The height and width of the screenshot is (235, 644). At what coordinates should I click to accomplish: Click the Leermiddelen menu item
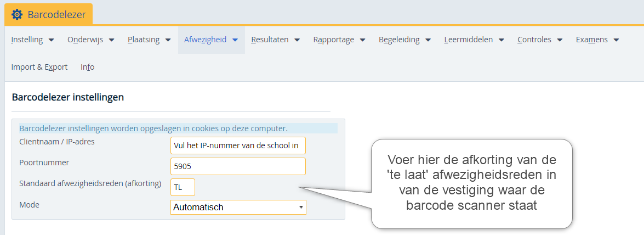[x=473, y=40]
